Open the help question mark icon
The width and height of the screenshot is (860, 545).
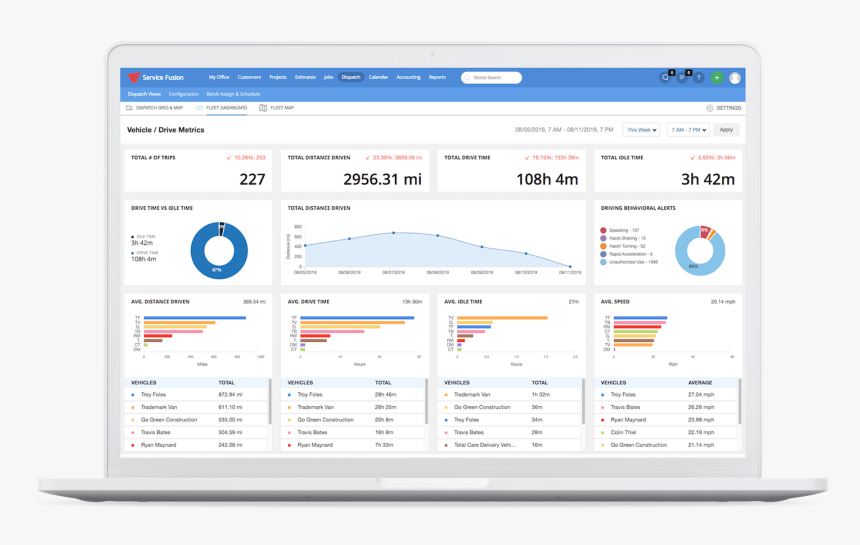pos(699,78)
